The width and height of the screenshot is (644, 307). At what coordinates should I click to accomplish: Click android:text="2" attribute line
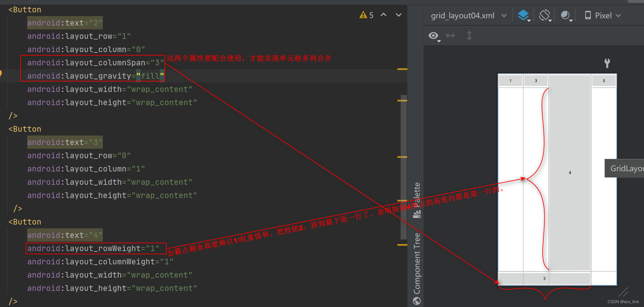click(x=65, y=23)
